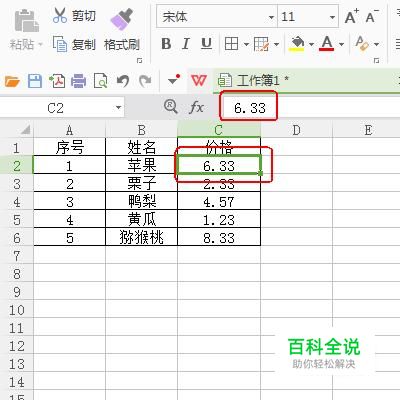This screenshot has height=400, width=400.
Task: Toggle underline formatting
Action: [x=206, y=44]
